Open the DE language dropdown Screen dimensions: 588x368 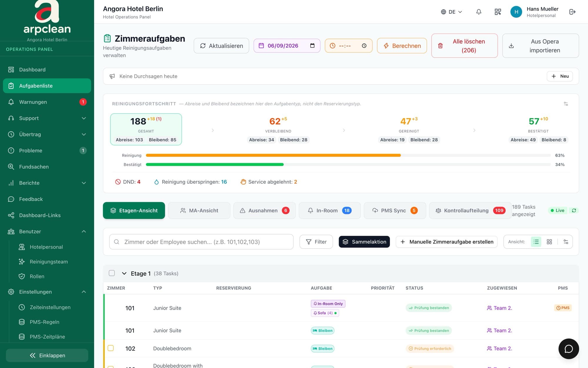tap(452, 12)
